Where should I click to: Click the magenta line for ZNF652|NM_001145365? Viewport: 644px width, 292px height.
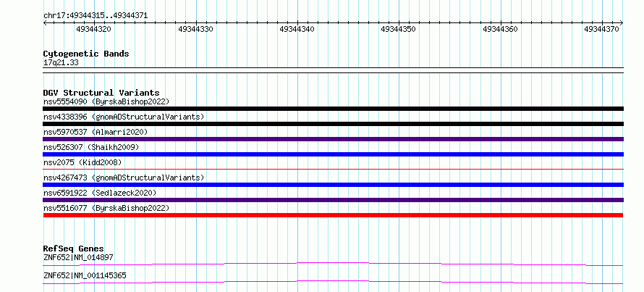click(x=333, y=282)
